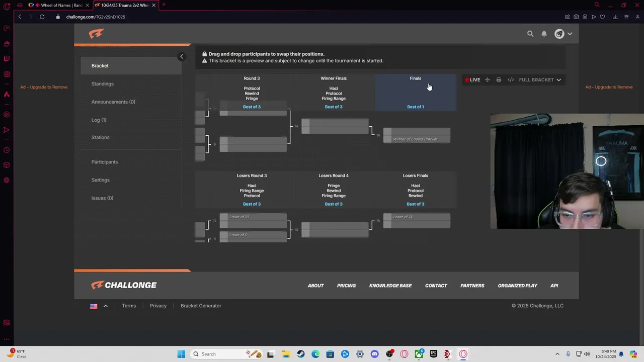Open the PARTNERS footer link

tap(472, 286)
